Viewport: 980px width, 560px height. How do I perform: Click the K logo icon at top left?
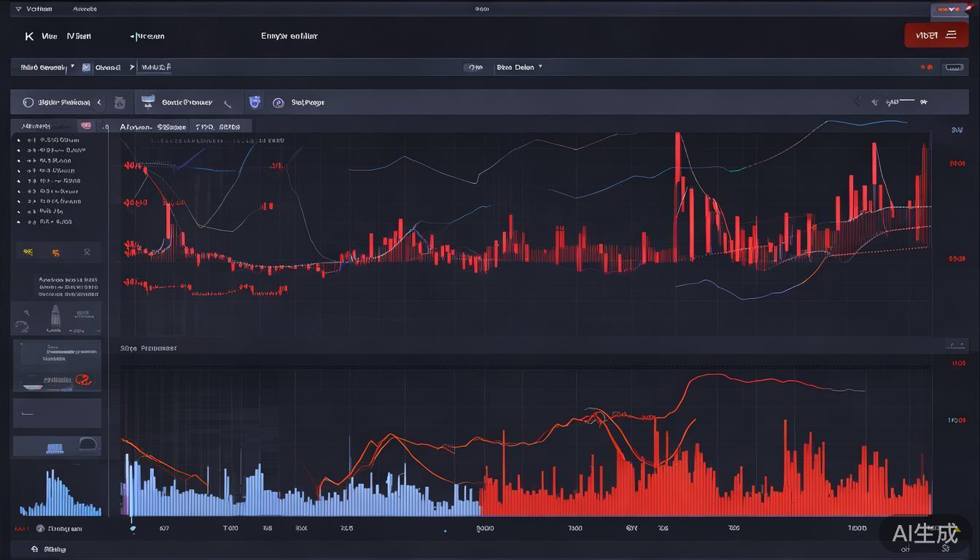[x=29, y=36]
